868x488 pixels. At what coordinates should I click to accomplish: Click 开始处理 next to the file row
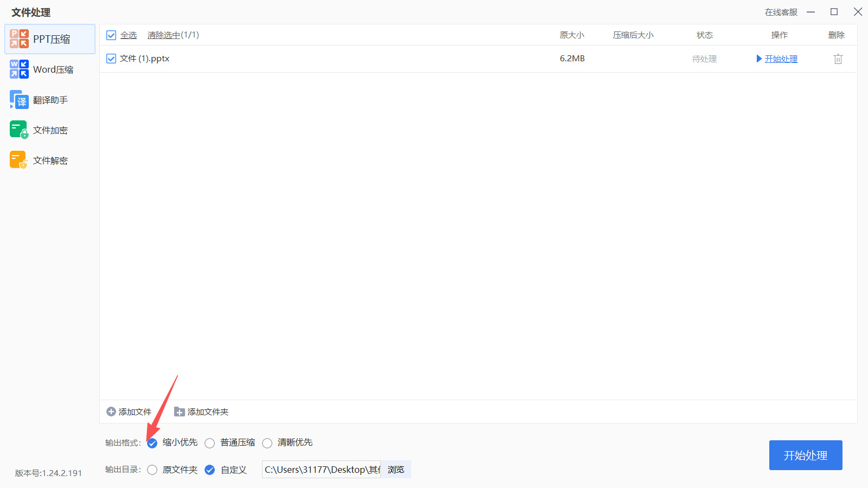pyautogui.click(x=781, y=59)
